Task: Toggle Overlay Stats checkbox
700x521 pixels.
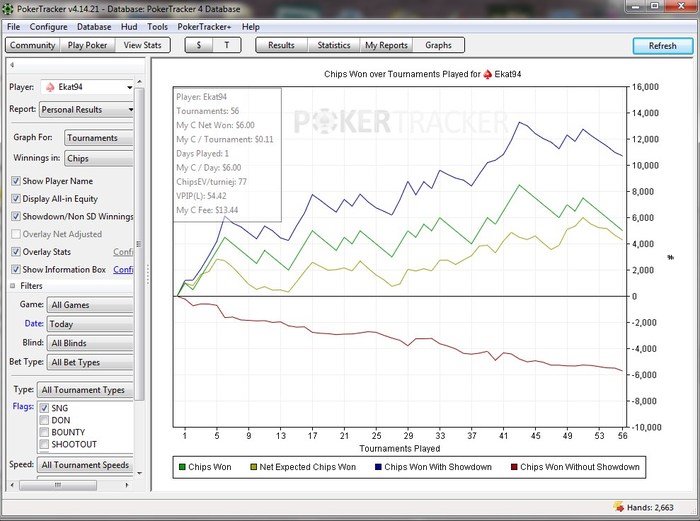Action: (16, 252)
